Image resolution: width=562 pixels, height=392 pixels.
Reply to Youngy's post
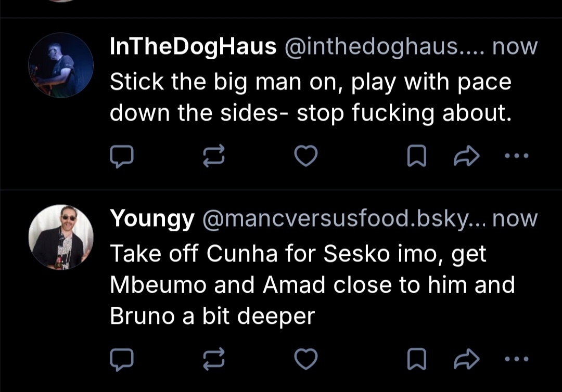122,358
